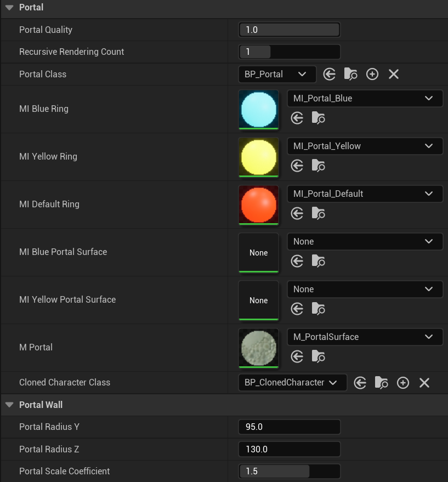This screenshot has height=482, width=448.
Task: Add new blueprint for Cloned Character Class
Action: [403, 383]
